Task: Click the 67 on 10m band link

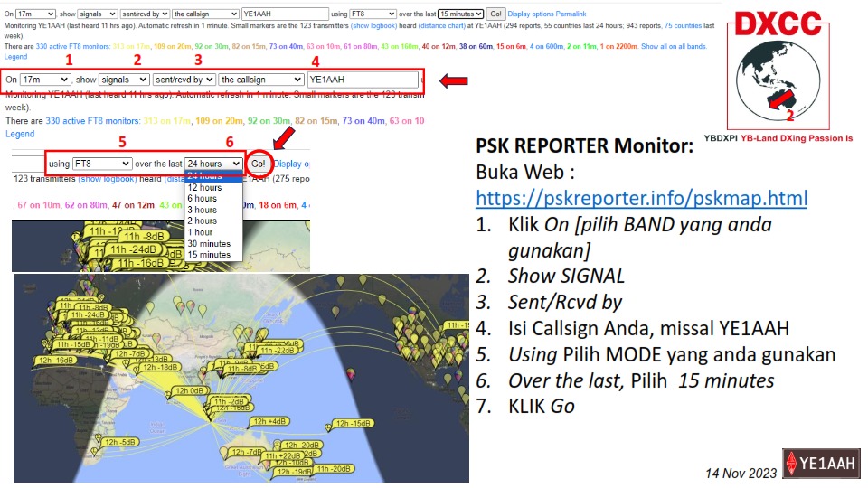Action: (39, 205)
